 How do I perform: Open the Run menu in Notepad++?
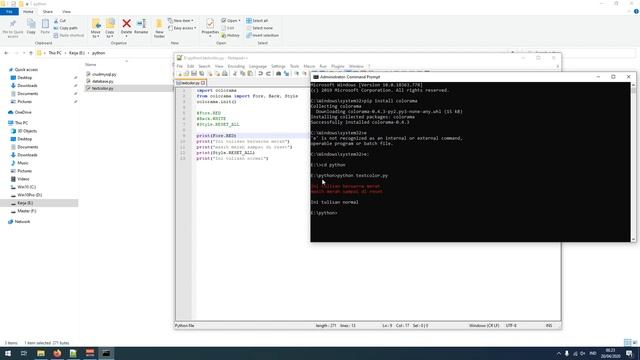pos(323,66)
